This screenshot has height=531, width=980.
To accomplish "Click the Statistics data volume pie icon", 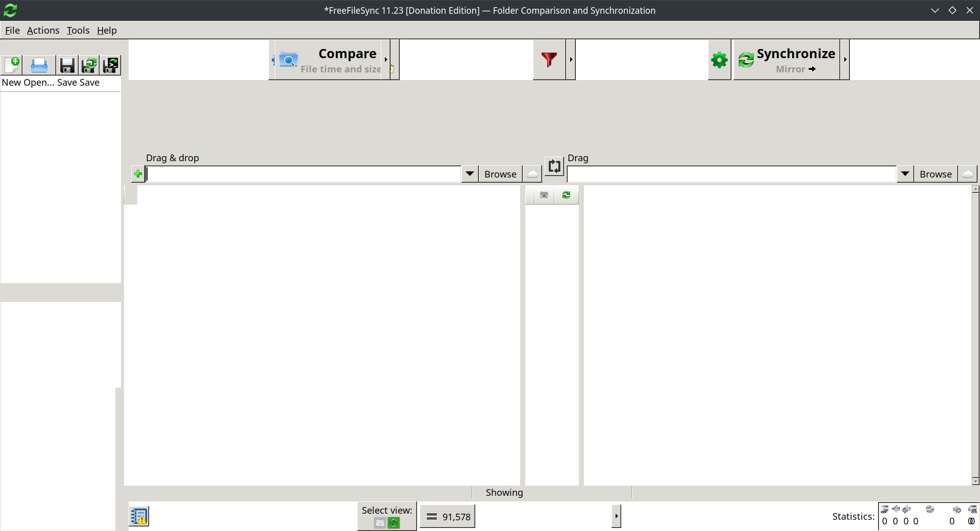I will [x=930, y=509].
